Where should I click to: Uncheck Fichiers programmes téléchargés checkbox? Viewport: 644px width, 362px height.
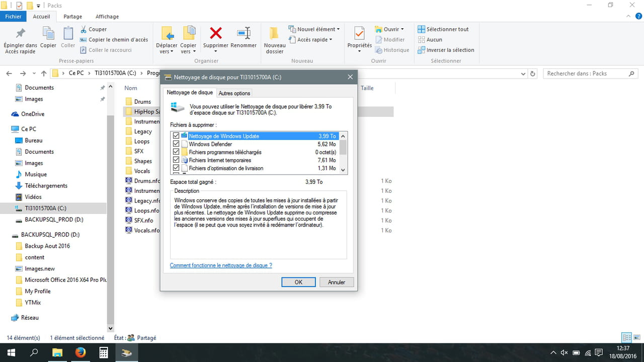click(176, 152)
